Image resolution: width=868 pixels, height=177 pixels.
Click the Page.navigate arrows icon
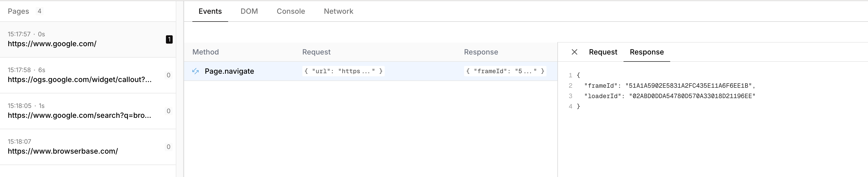(x=195, y=71)
